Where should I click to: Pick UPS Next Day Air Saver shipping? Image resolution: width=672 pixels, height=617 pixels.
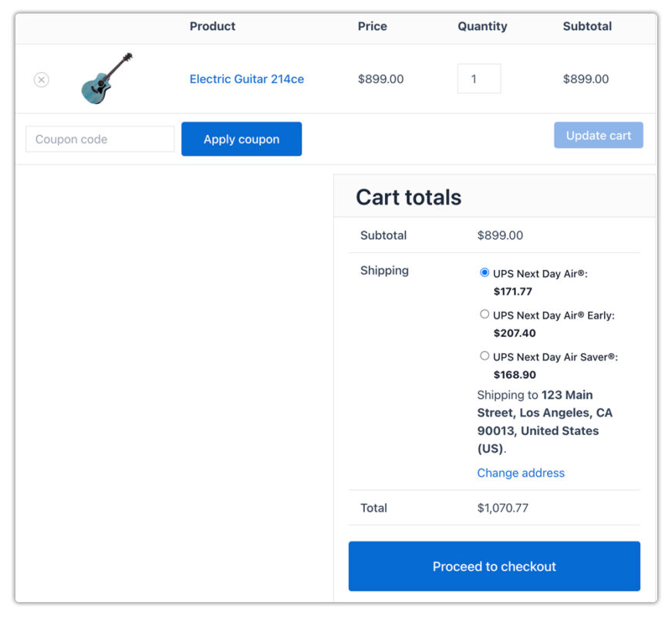(485, 356)
